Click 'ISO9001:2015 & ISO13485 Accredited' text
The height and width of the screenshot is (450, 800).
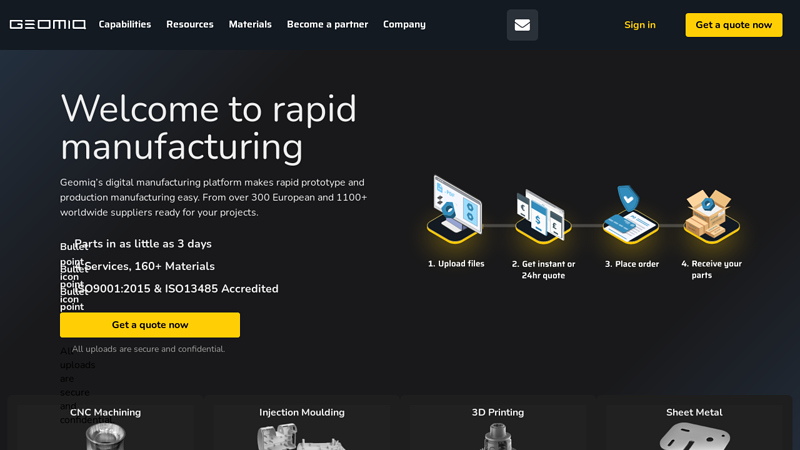point(177,289)
